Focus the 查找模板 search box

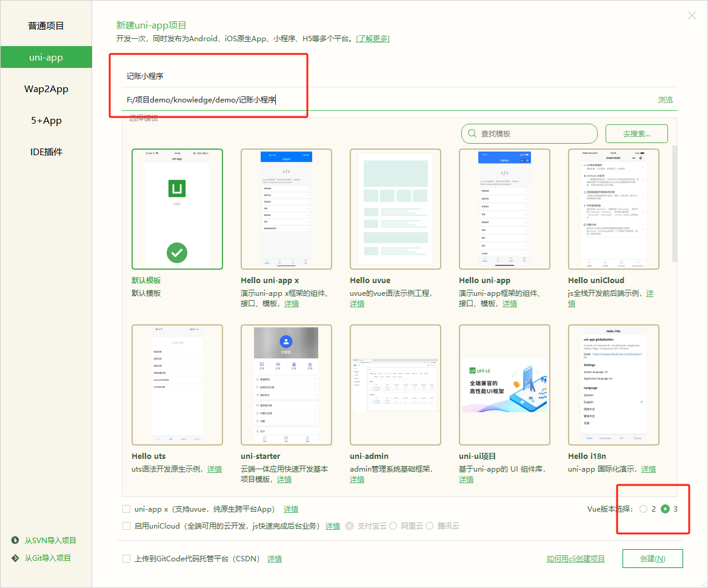click(529, 134)
